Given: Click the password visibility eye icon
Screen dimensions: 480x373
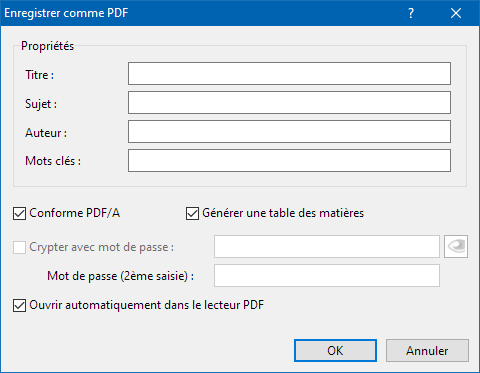Looking at the screenshot, I should 456,246.
